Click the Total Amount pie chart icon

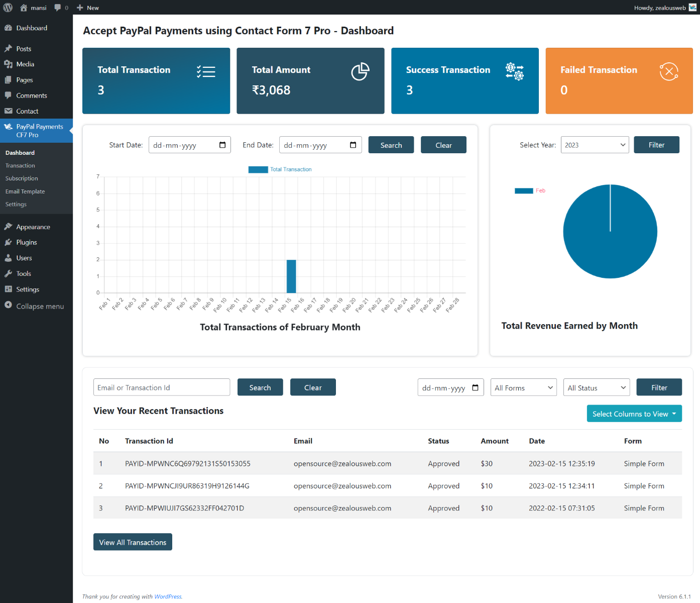(x=360, y=72)
